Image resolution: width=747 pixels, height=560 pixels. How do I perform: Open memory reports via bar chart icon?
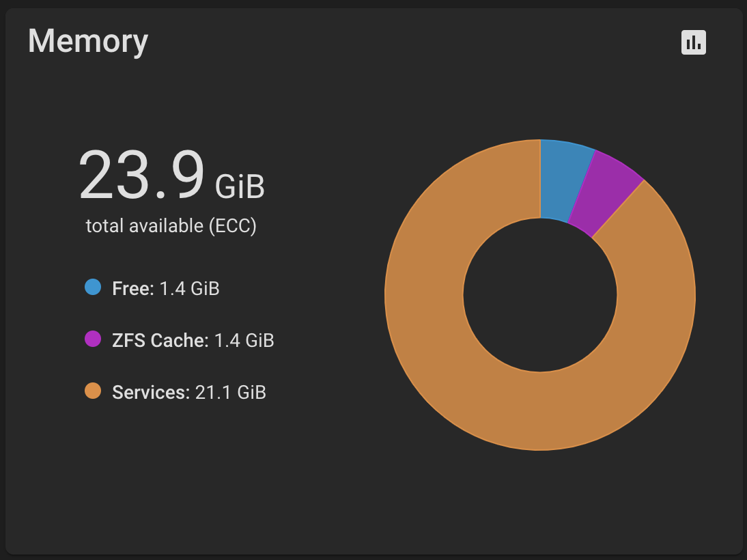[693, 43]
